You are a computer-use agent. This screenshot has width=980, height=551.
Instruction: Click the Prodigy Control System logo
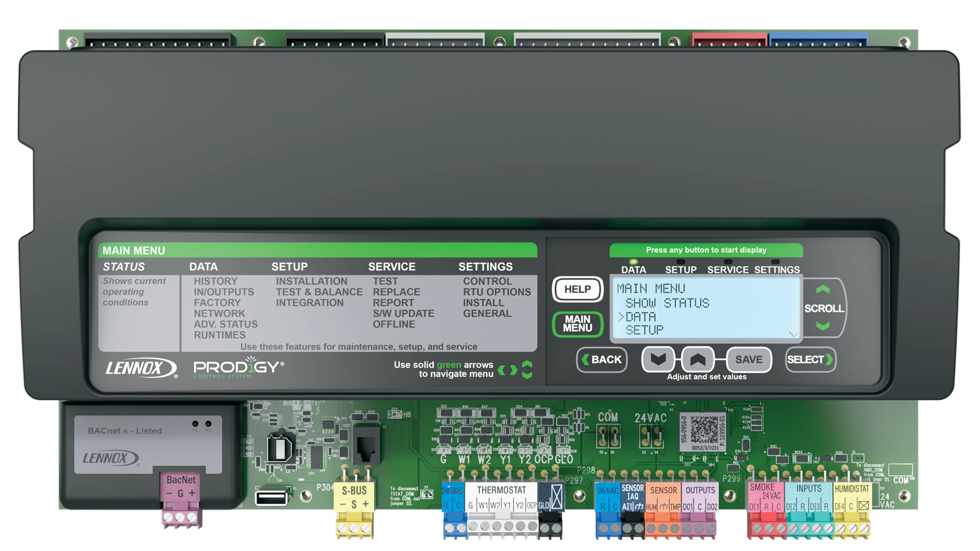pos(239,368)
